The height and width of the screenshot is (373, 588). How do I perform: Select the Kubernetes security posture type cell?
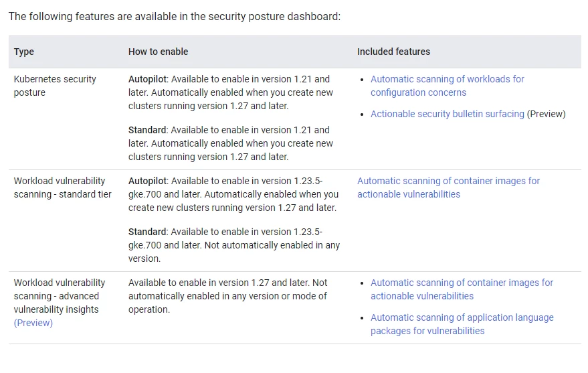pos(55,86)
